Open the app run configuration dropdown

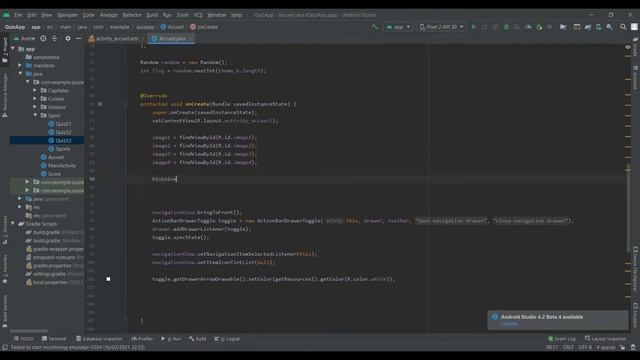click(x=398, y=27)
